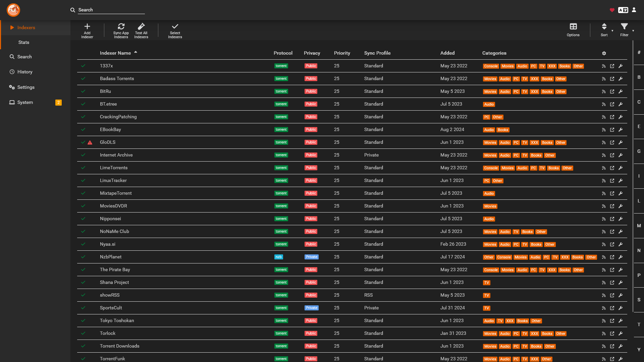
Task: Run Sync App Indexers
Action: click(x=121, y=31)
